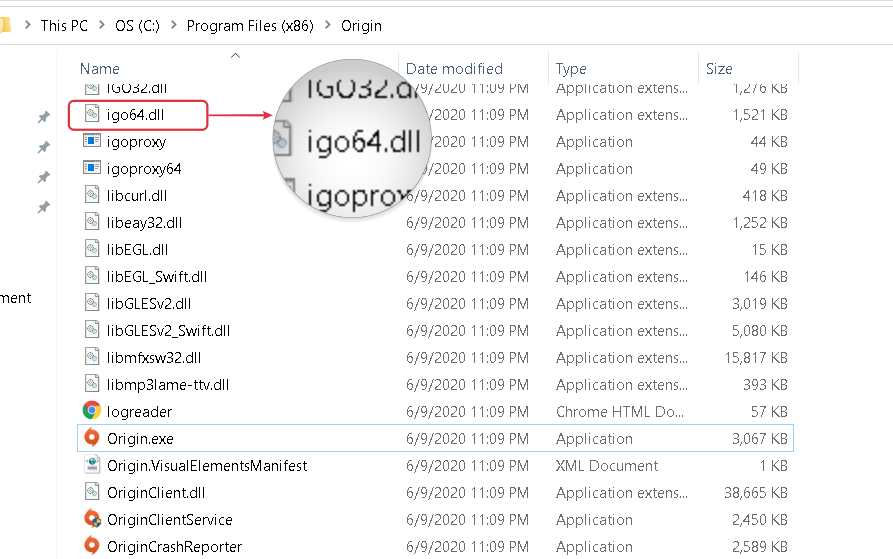Go to This PC in address bar
893x559 pixels.
64,26
